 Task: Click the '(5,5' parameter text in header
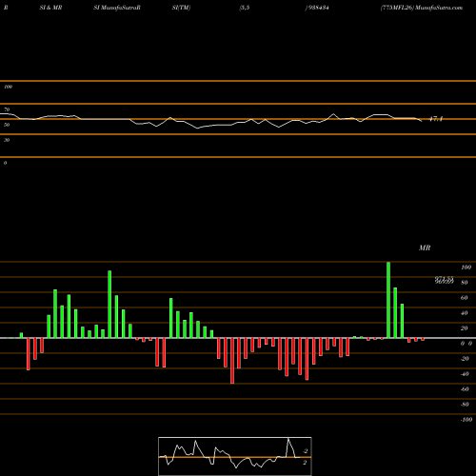(245, 8)
